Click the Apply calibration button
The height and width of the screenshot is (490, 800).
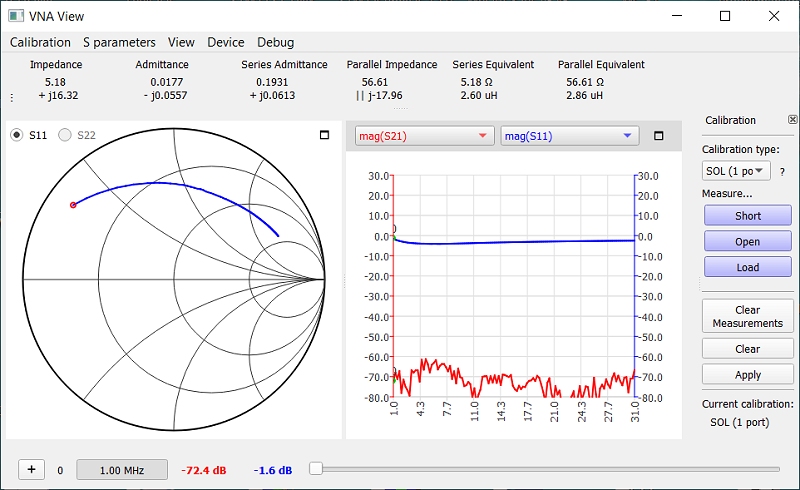click(x=747, y=375)
